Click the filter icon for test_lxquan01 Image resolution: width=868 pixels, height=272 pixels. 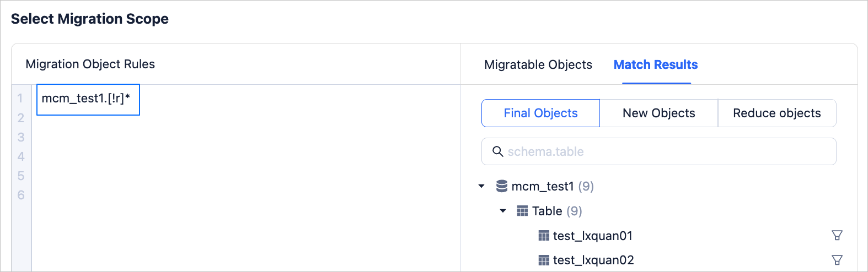coord(837,236)
